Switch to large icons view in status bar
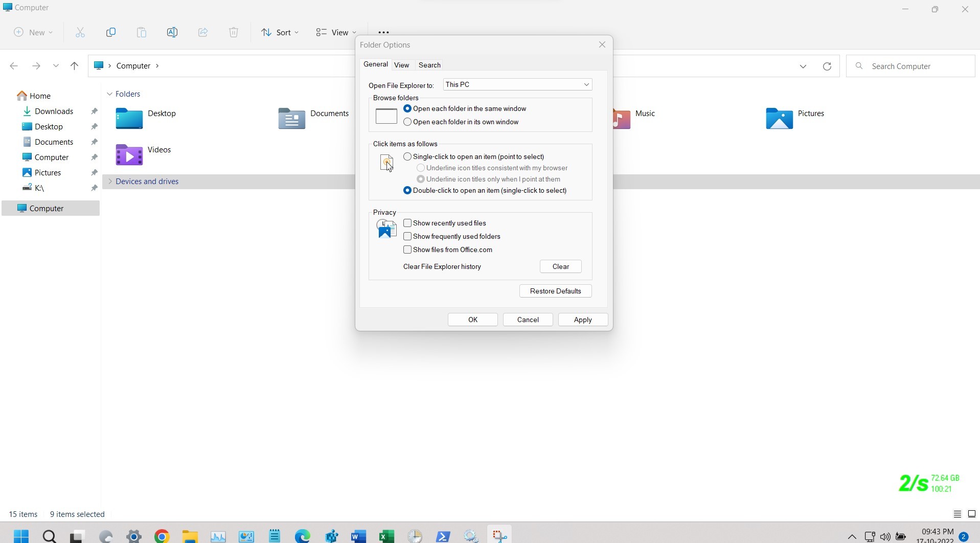Viewport: 980px width, 543px height. point(972,514)
